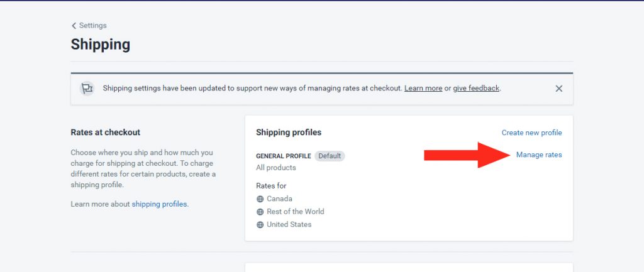Click the flag icon in the notification banner

tap(87, 89)
